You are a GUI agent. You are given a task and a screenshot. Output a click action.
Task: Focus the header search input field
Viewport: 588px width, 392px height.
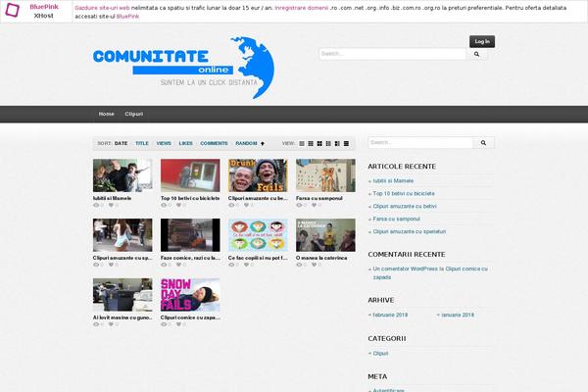[x=393, y=54]
